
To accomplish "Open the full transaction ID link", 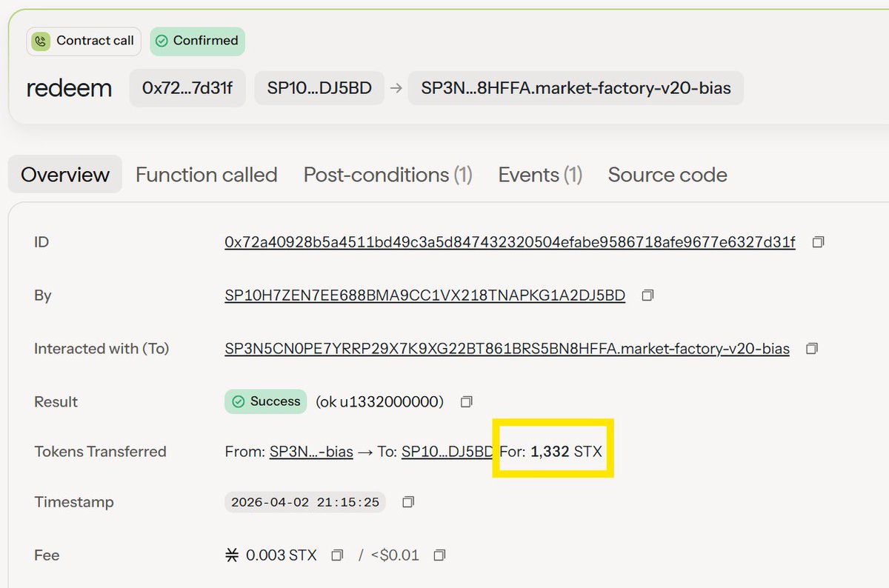I will [510, 242].
